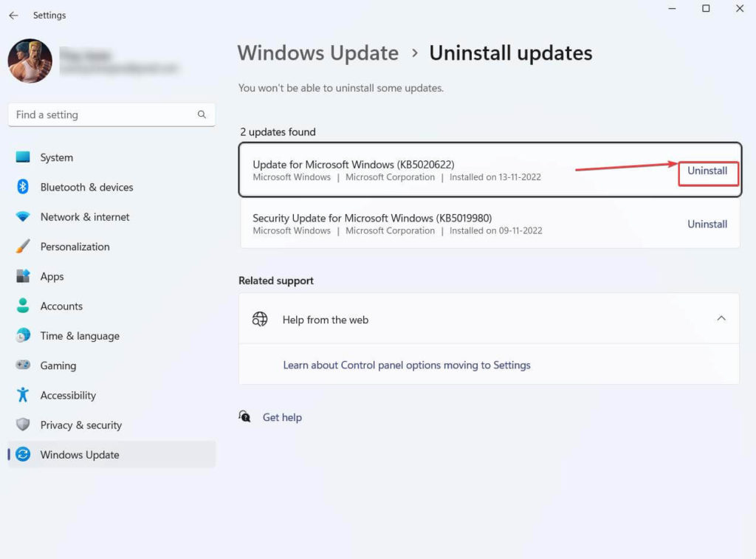Viewport: 756px width, 559px height.
Task: Click the Related support heading
Action: 276,281
